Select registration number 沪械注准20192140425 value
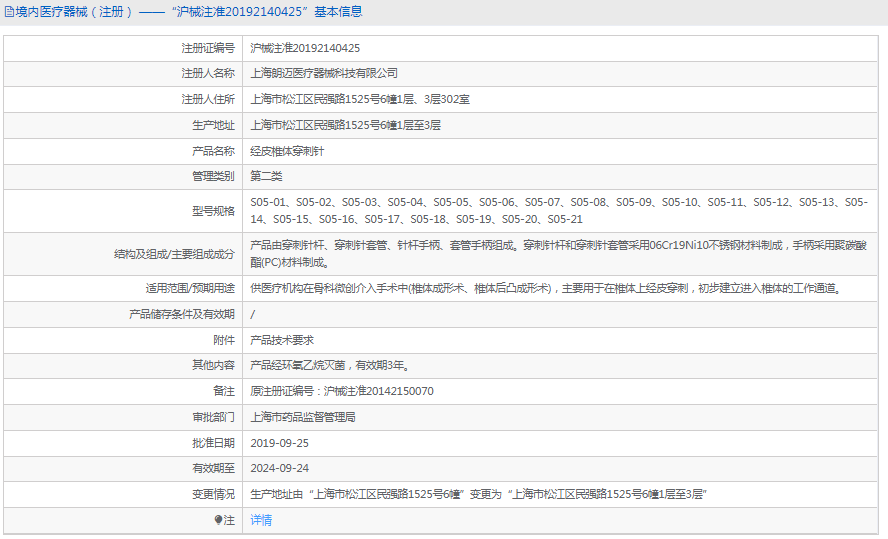This screenshot has height=539, width=888. tap(305, 48)
